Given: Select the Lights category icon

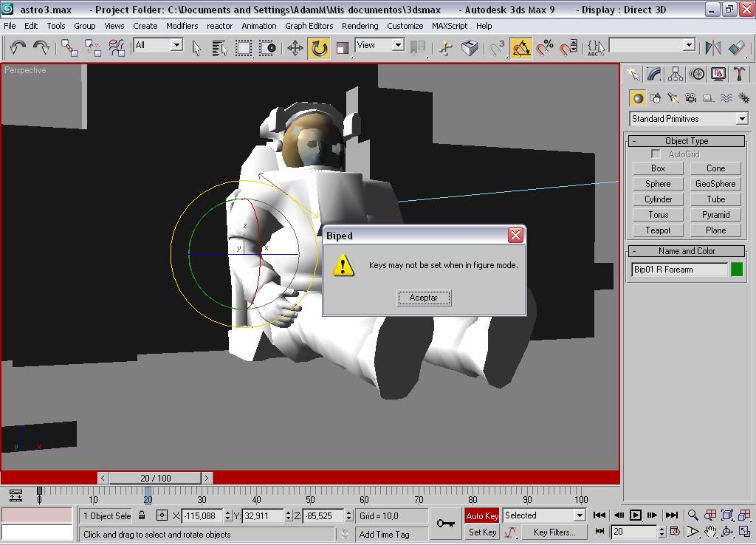Looking at the screenshot, I should pos(673,98).
